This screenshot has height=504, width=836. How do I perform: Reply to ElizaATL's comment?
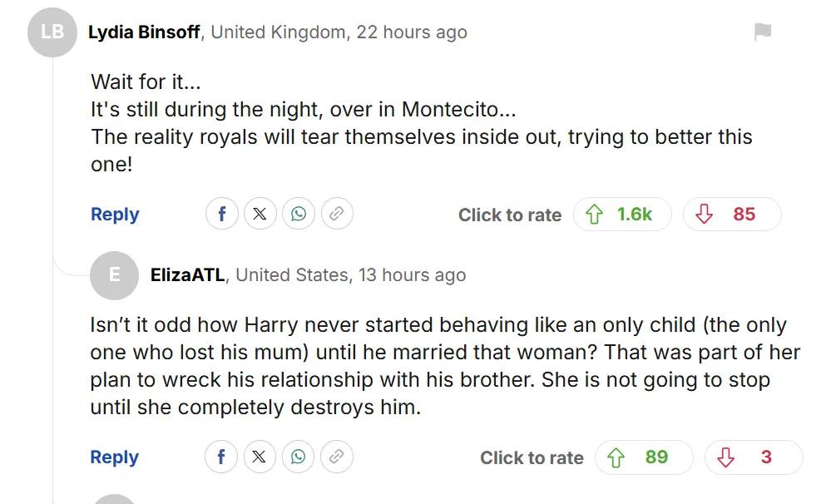tap(115, 457)
